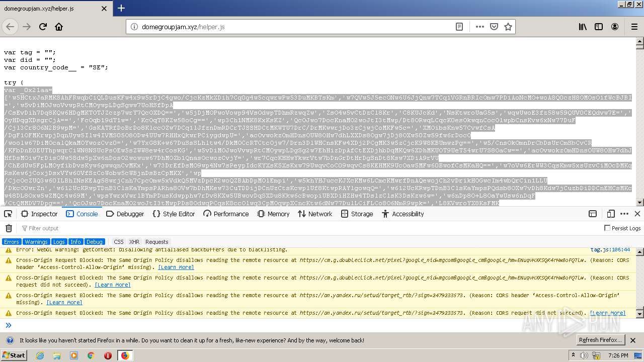
Task: Close the developer tools panel
Action: click(x=637, y=214)
